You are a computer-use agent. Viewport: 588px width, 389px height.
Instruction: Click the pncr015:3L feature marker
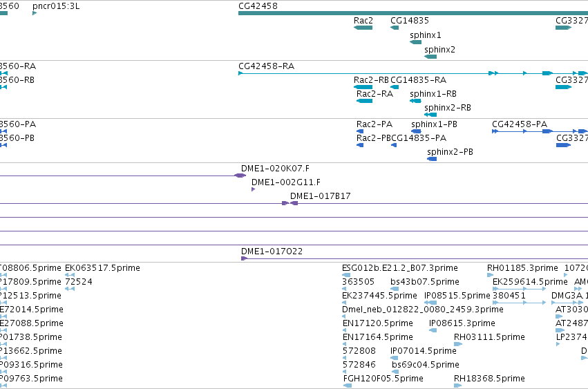point(35,13)
